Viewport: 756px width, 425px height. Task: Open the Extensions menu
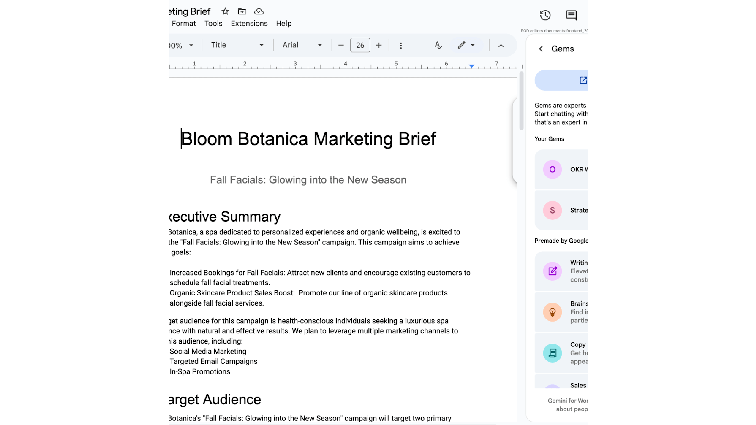[x=249, y=23]
